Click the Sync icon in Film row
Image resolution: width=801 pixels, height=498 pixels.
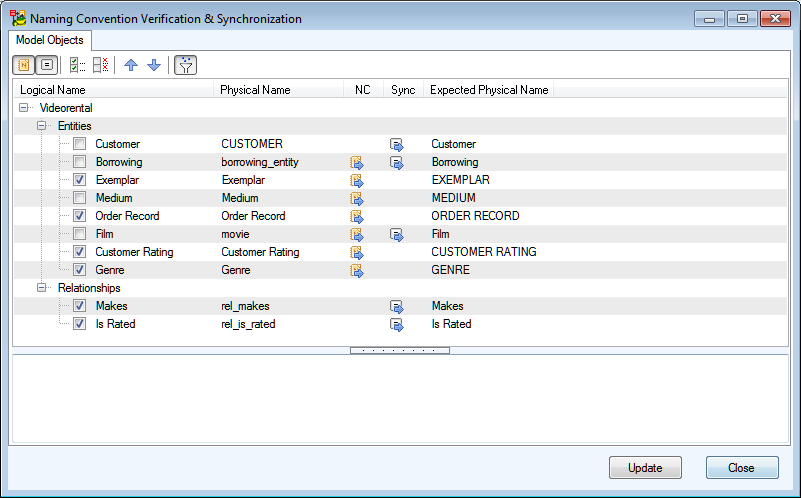396,235
